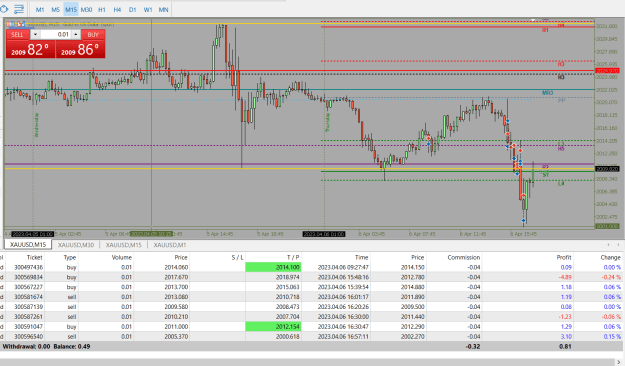The image size is (625, 366).
Task: Click the 2009.820 current price tag on scale
Action: click(607, 169)
